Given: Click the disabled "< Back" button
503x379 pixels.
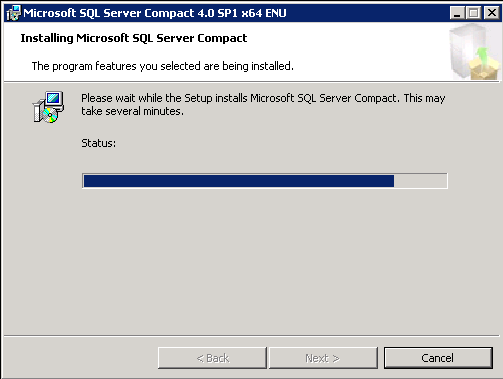Looking at the screenshot, I should pyautogui.click(x=212, y=358).
